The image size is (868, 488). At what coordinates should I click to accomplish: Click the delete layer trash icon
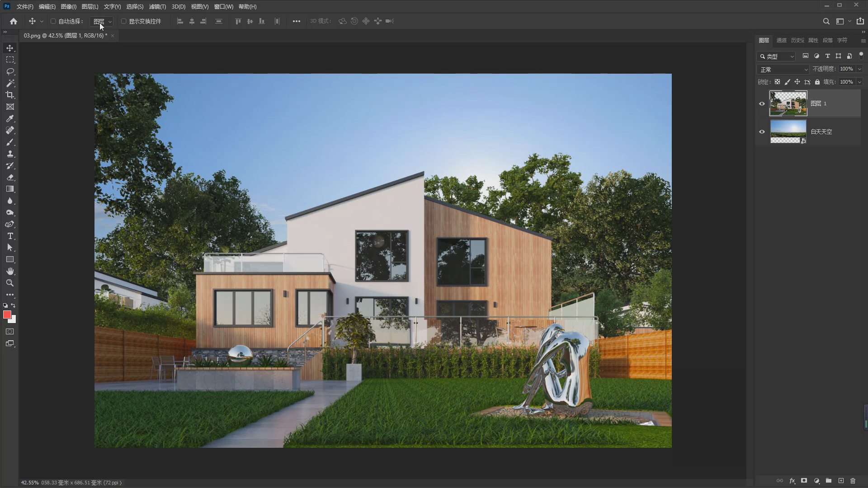click(853, 481)
